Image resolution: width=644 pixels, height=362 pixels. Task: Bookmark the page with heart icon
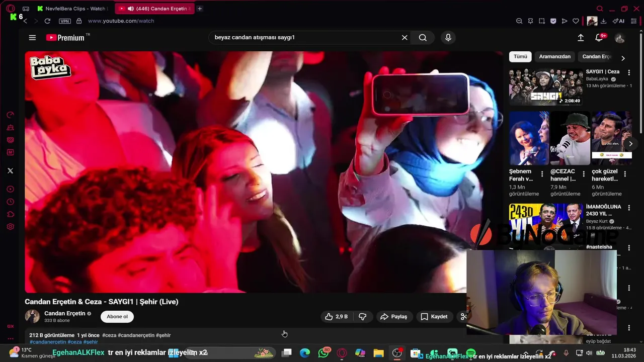576,21
